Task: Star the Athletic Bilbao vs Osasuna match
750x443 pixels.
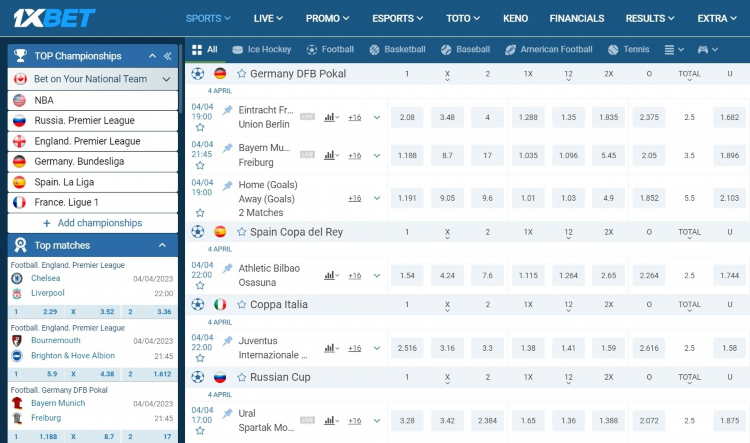Action: click(200, 286)
